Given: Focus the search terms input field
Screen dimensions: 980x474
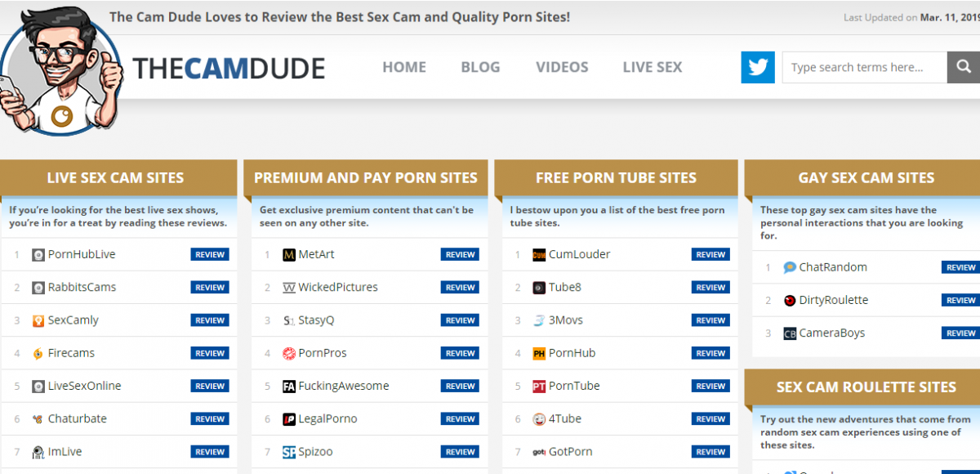Looking at the screenshot, I should coord(865,67).
